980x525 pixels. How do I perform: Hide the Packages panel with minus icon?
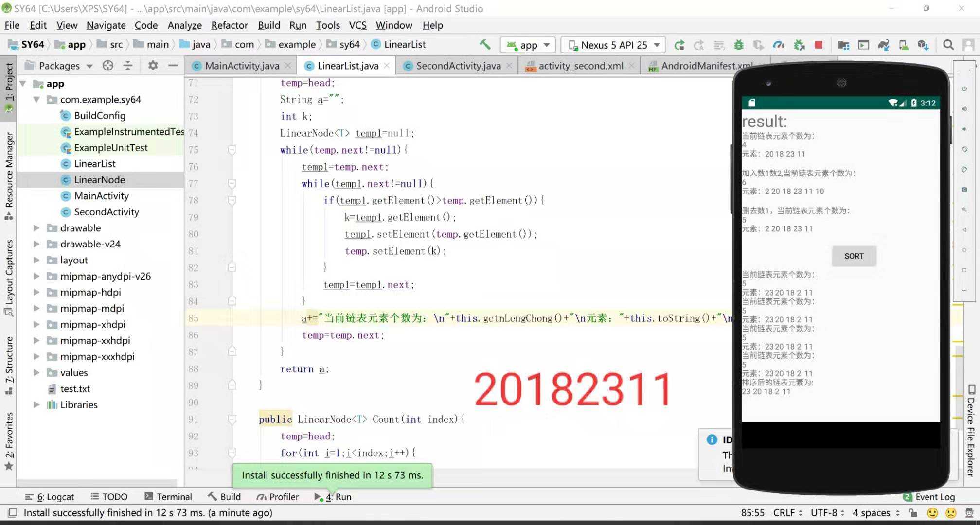pos(173,65)
